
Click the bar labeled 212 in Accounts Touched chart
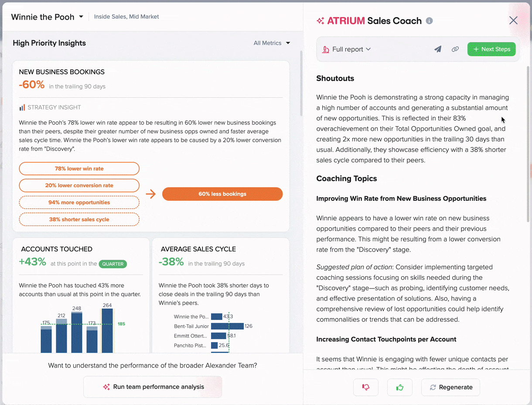pos(61,336)
